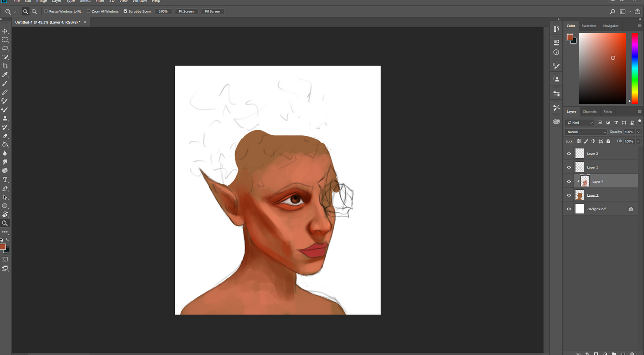Lock transparent pixels of layer
Viewport: 644px width, 355px height.
click(579, 141)
